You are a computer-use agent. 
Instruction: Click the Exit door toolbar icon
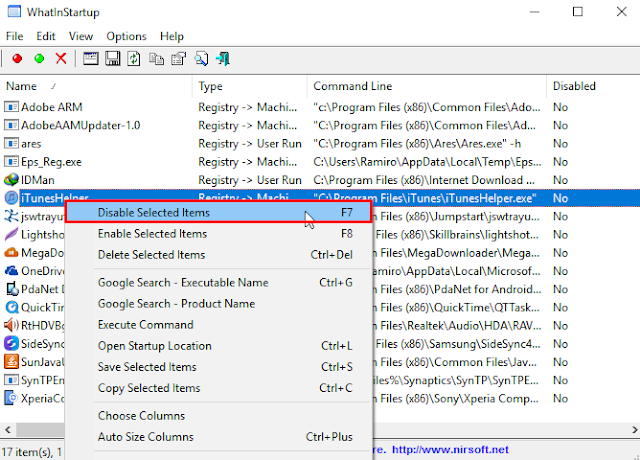pos(223,59)
